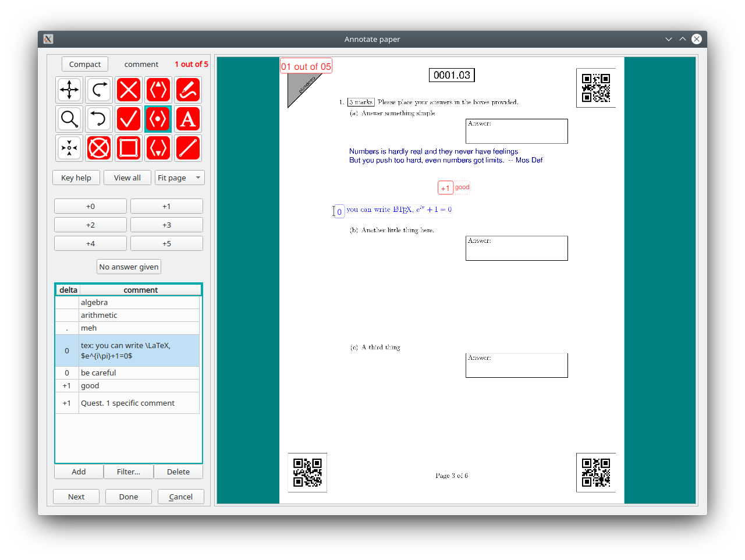The height and width of the screenshot is (560, 745).
Task: Click the application icon in title bar
Action: tap(48, 39)
